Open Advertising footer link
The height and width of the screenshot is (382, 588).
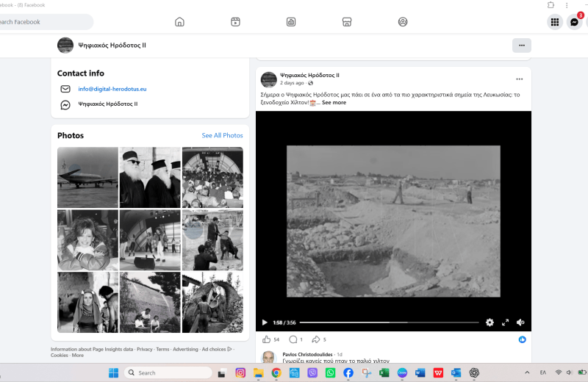point(185,350)
